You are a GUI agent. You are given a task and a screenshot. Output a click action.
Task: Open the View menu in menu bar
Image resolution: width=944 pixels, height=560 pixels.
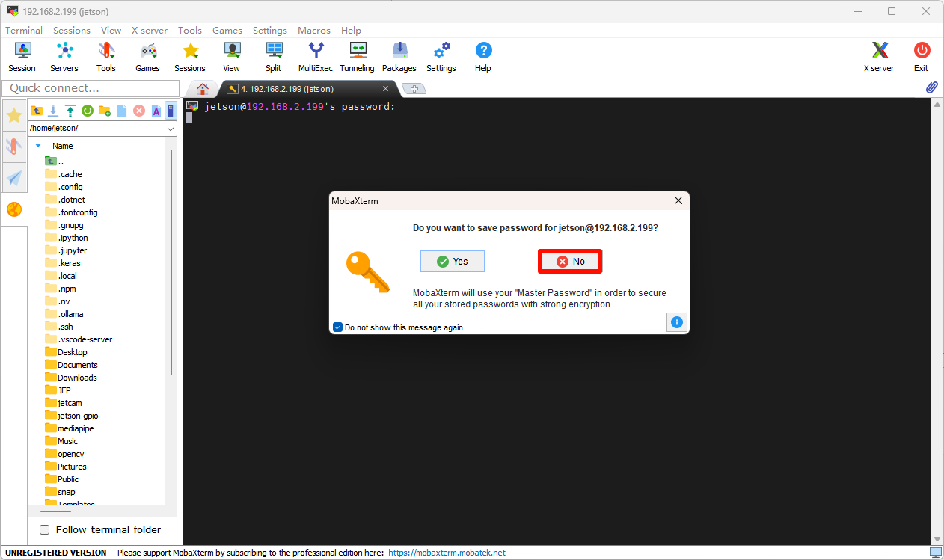click(111, 31)
